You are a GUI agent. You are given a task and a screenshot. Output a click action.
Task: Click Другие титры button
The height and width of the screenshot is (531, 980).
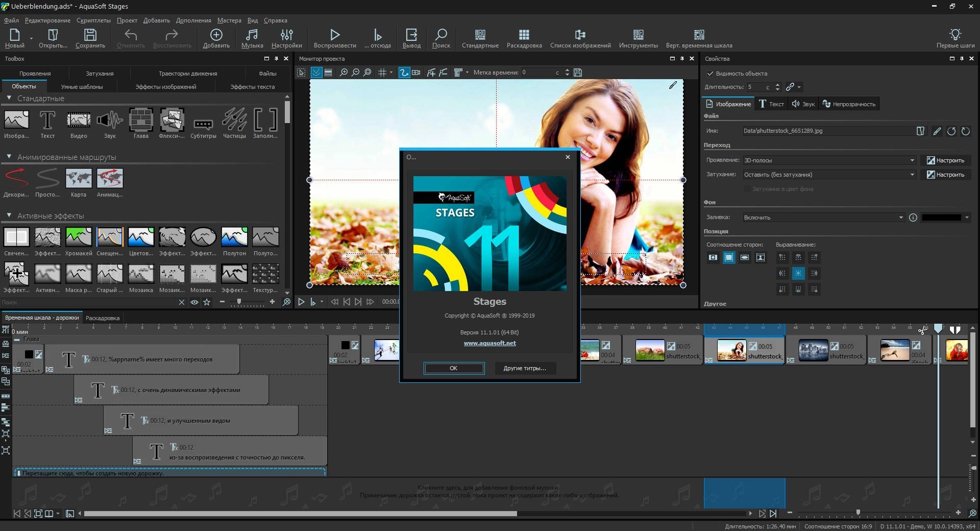(x=525, y=368)
